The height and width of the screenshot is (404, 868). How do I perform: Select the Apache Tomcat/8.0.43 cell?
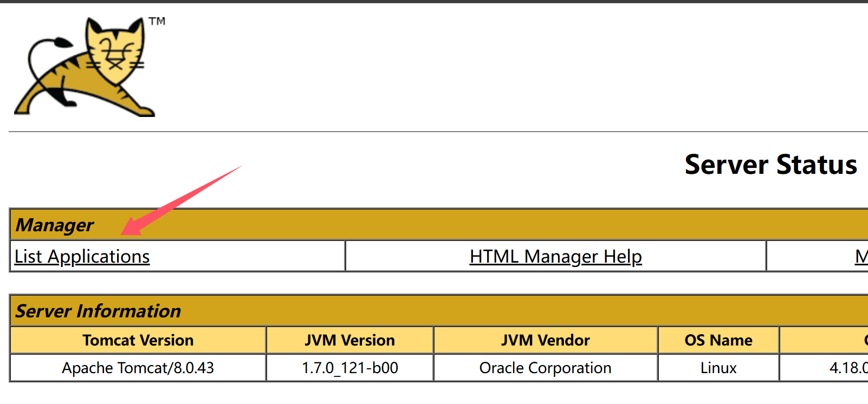coord(138,368)
